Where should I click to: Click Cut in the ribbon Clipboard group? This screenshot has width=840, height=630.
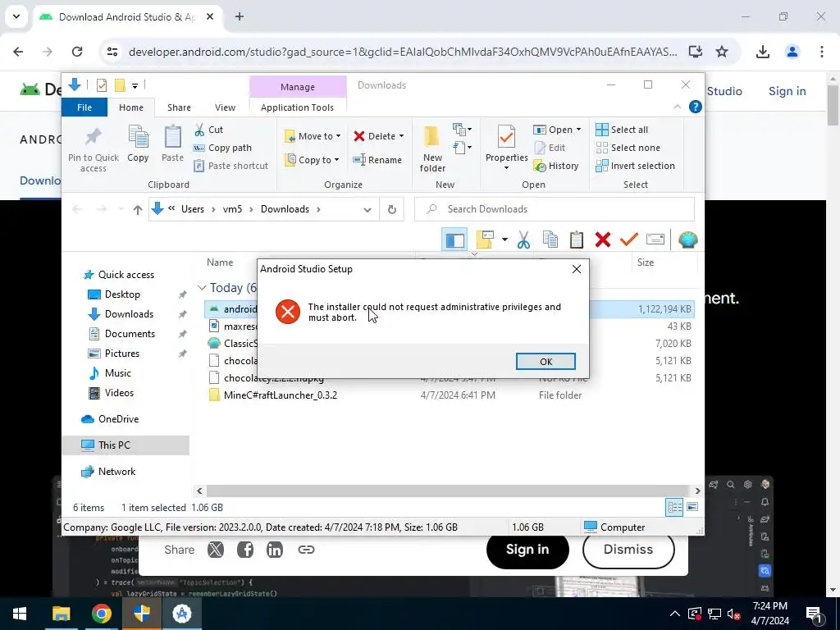click(x=209, y=130)
